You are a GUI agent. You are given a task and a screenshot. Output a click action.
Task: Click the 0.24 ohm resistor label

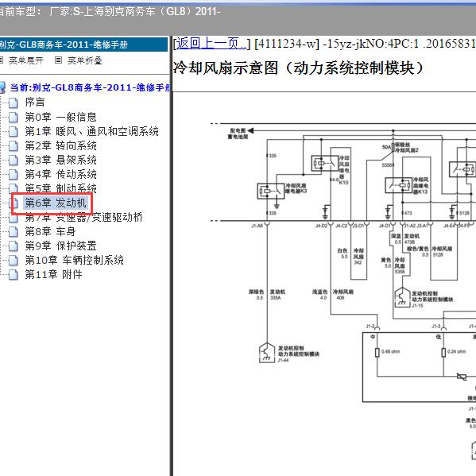point(457,351)
